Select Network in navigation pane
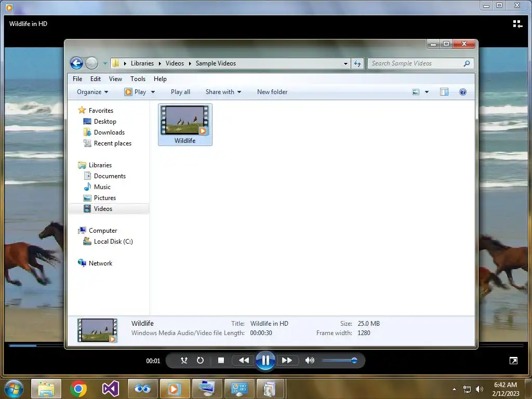532x399 pixels. [100, 263]
